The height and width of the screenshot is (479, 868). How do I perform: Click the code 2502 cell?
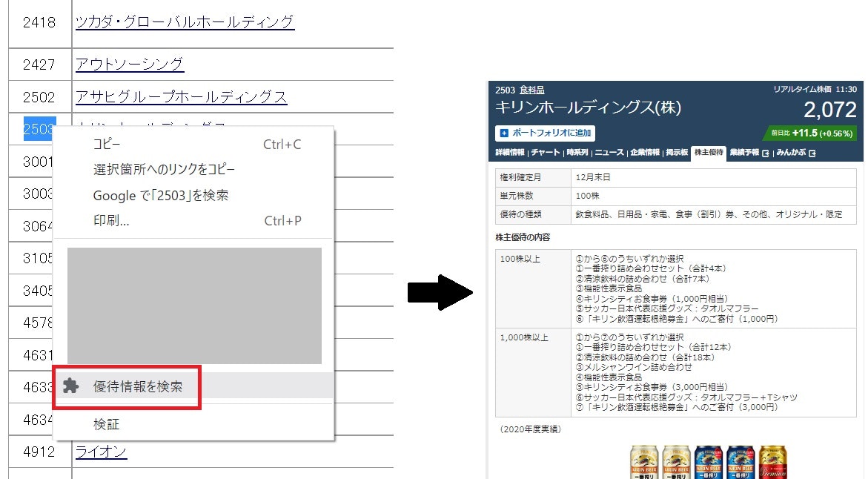tap(39, 97)
